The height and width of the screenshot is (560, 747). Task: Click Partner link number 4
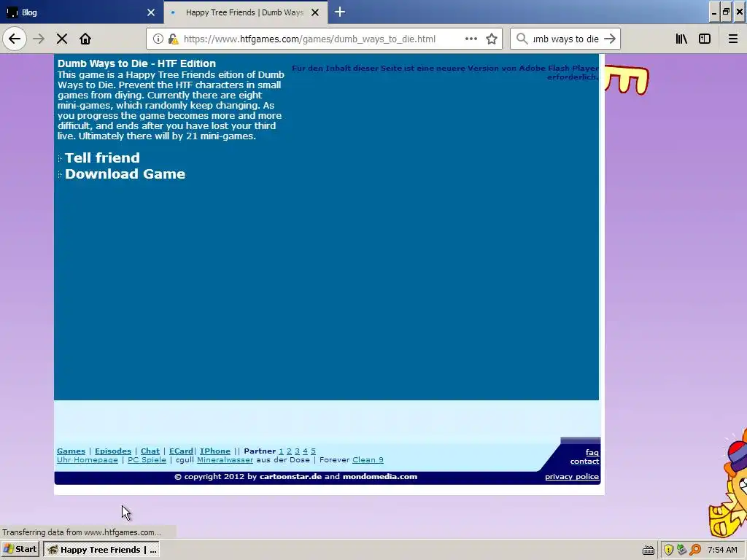click(306, 451)
